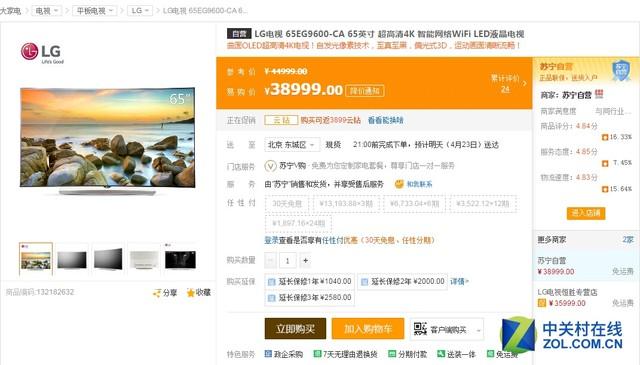
Task: Click the 7.45% rating comparison icon
Action: click(x=605, y=163)
